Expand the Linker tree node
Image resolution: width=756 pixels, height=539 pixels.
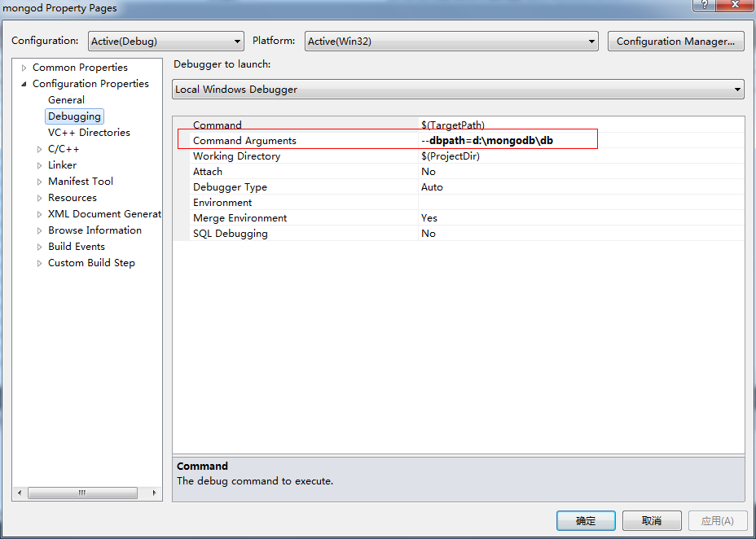37,164
